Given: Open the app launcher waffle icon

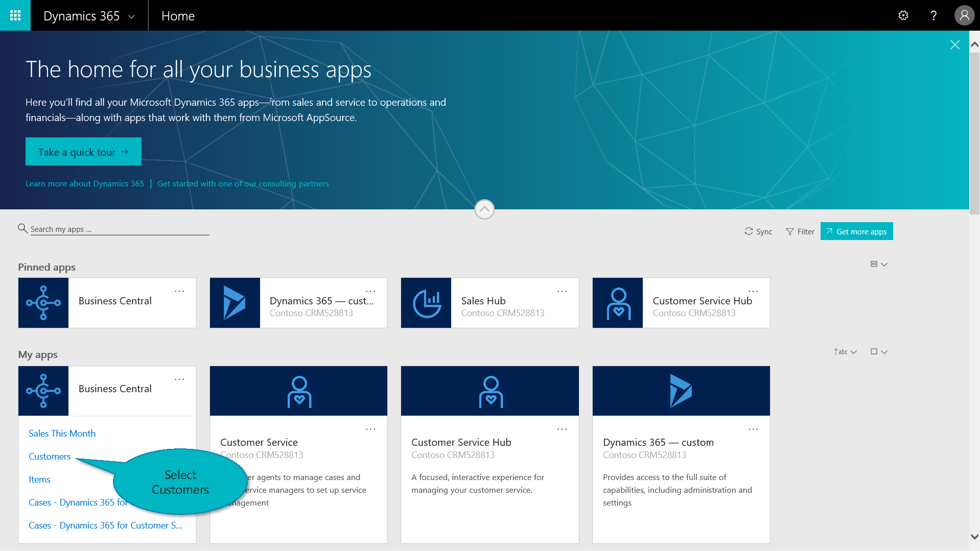Looking at the screenshot, I should 15,15.
